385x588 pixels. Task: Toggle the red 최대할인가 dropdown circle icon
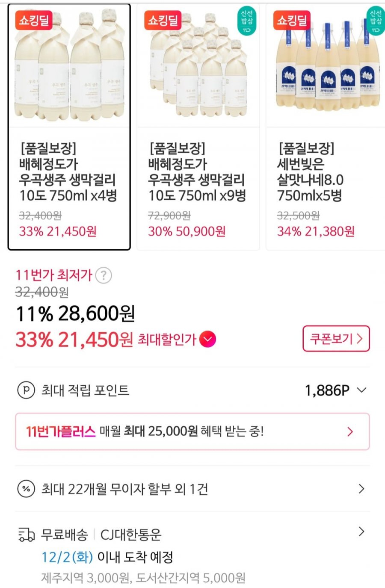(207, 340)
